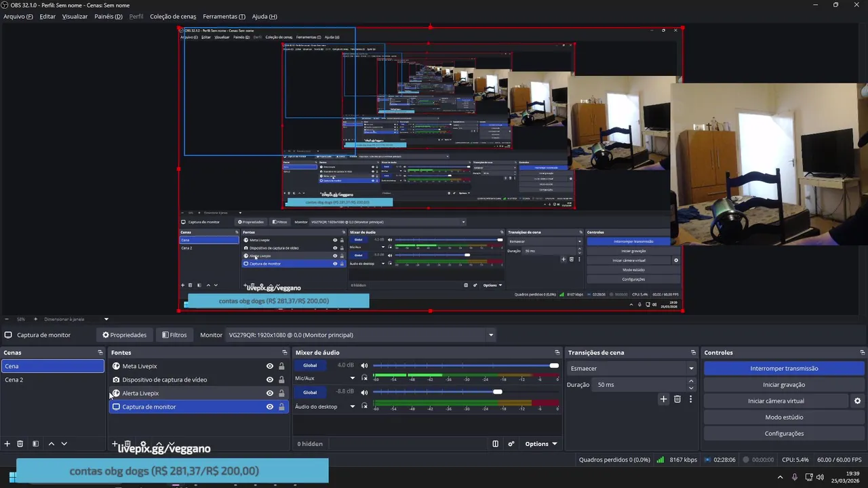Unlock the Alerta Livepix source

(281, 393)
